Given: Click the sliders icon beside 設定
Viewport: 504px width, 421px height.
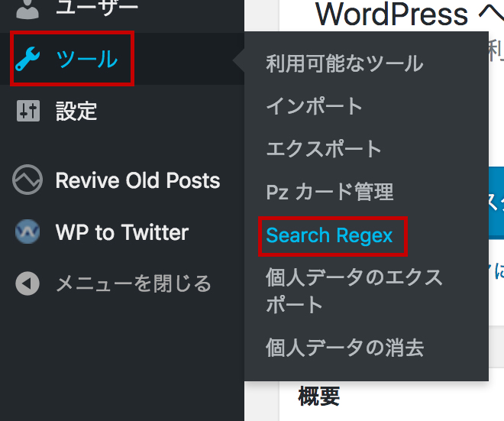Looking at the screenshot, I should 28,111.
